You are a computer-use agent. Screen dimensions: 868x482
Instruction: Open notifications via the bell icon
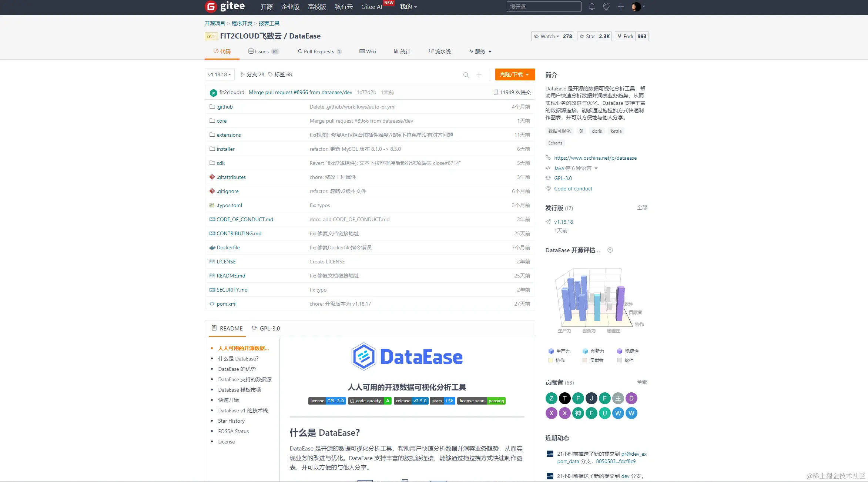[x=591, y=6]
